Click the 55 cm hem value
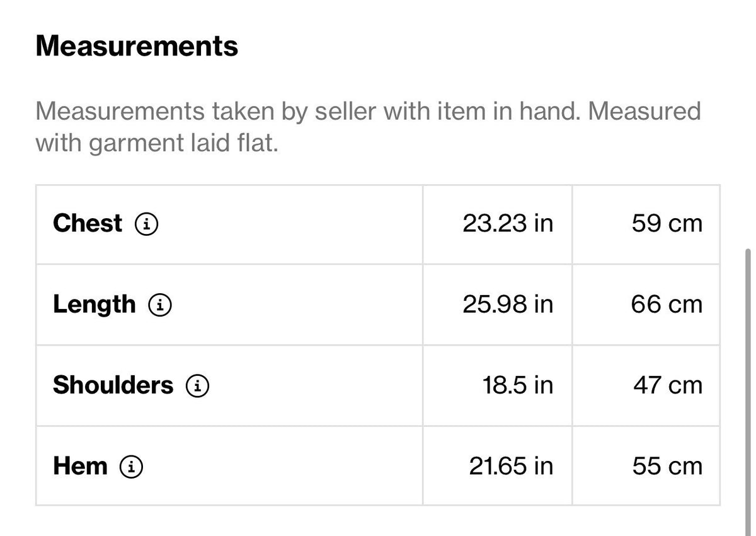756x536 pixels. click(x=667, y=467)
